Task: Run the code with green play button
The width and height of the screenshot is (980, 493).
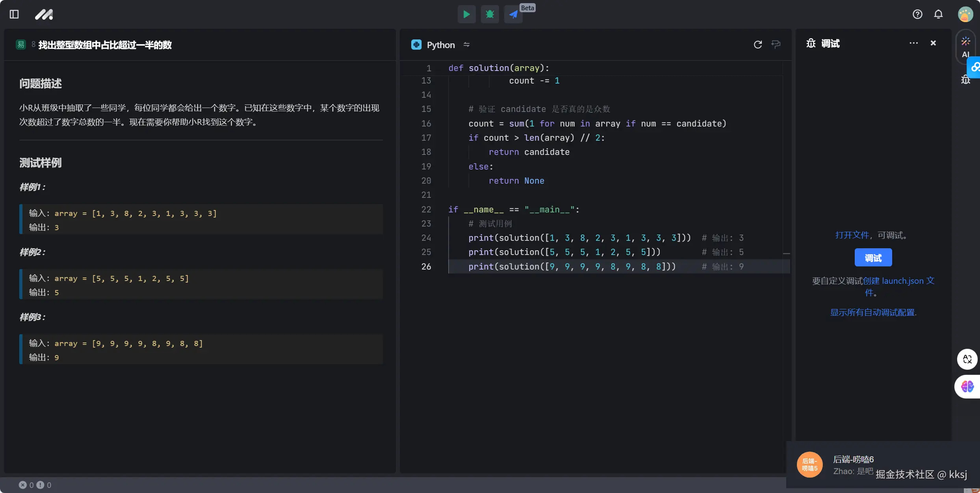Action: (466, 15)
